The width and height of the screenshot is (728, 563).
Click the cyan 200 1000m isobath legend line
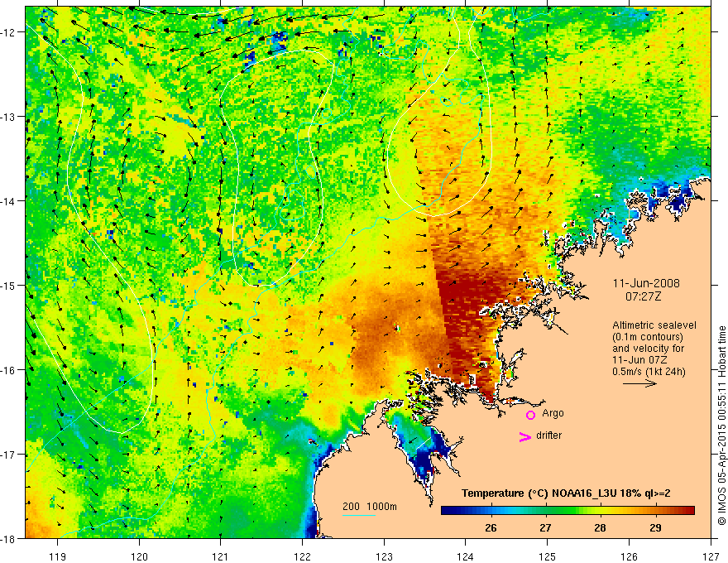(359, 515)
